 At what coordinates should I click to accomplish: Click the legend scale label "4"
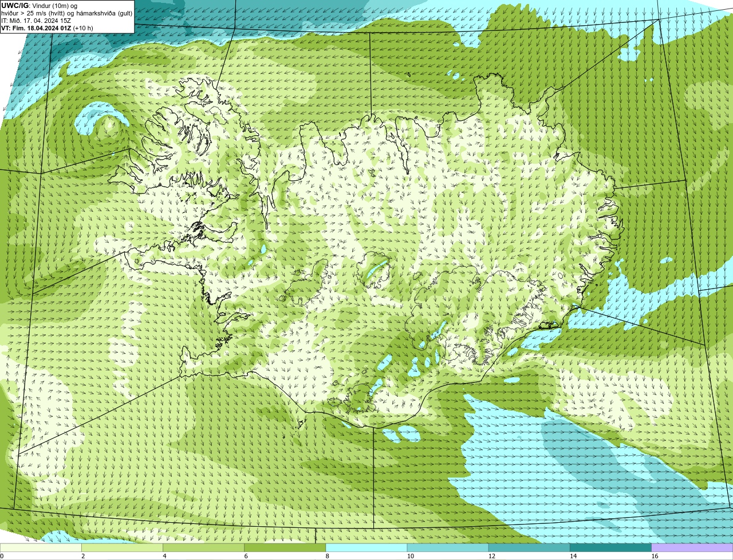click(x=164, y=556)
